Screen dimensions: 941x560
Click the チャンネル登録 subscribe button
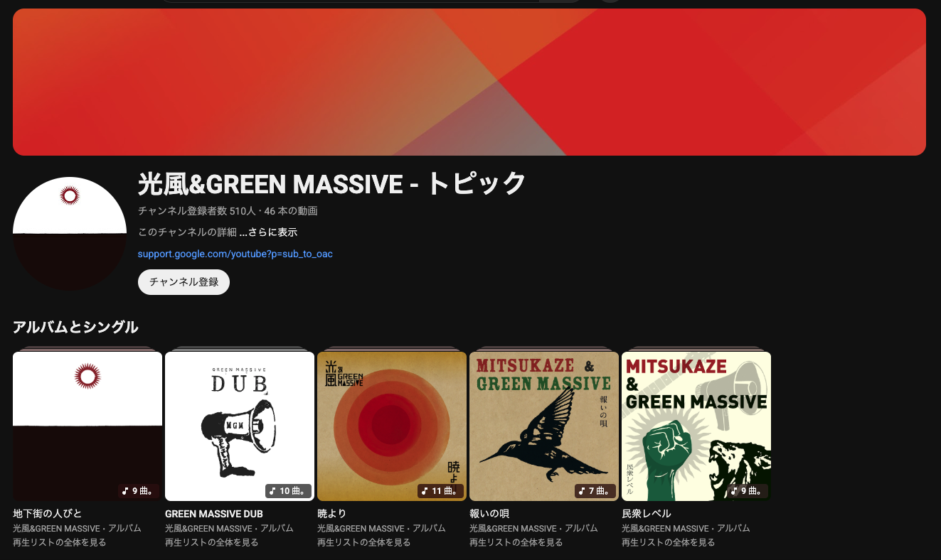184,281
